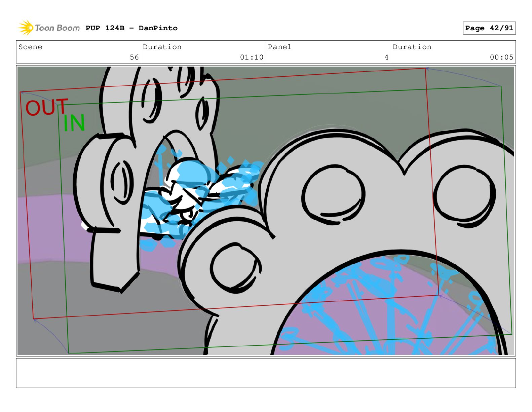Click the red 'OUT' camera label
The image size is (532, 412).
47,107
